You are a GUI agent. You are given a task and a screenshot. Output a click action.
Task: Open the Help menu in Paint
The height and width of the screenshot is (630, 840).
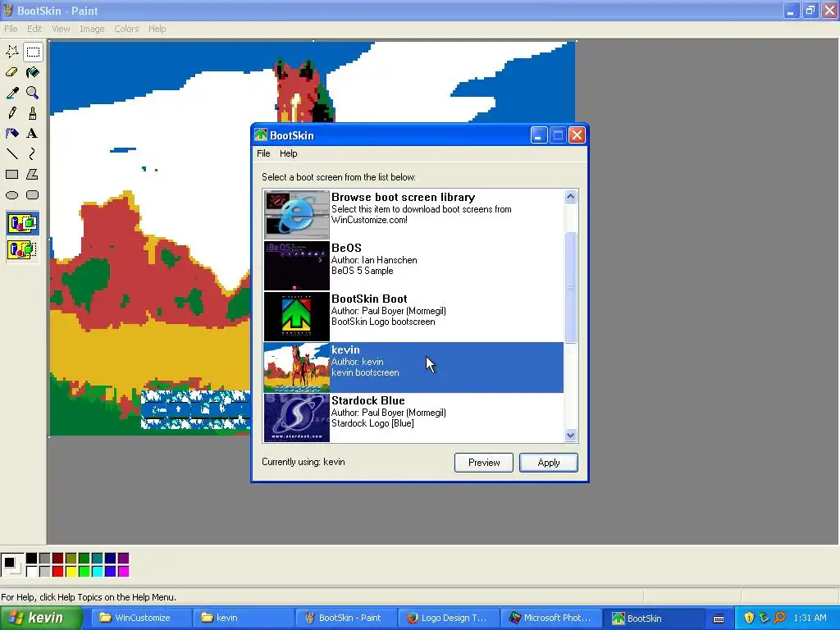tap(157, 29)
